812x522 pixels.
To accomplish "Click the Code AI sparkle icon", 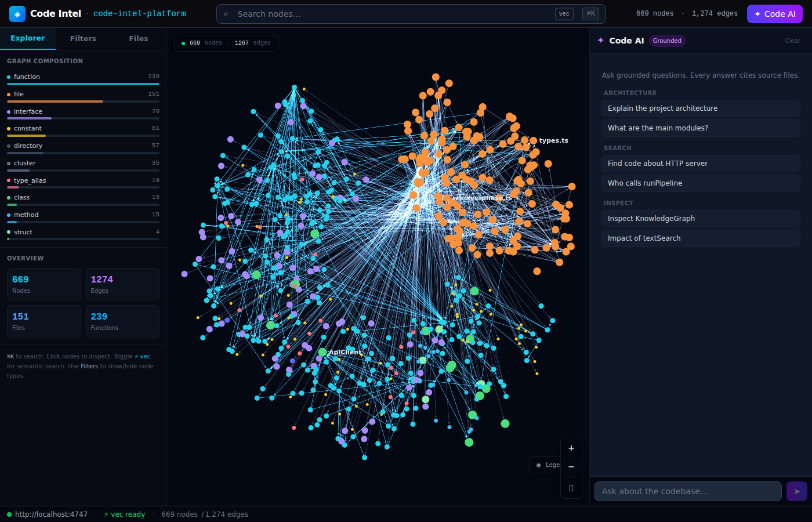I will 601,41.
